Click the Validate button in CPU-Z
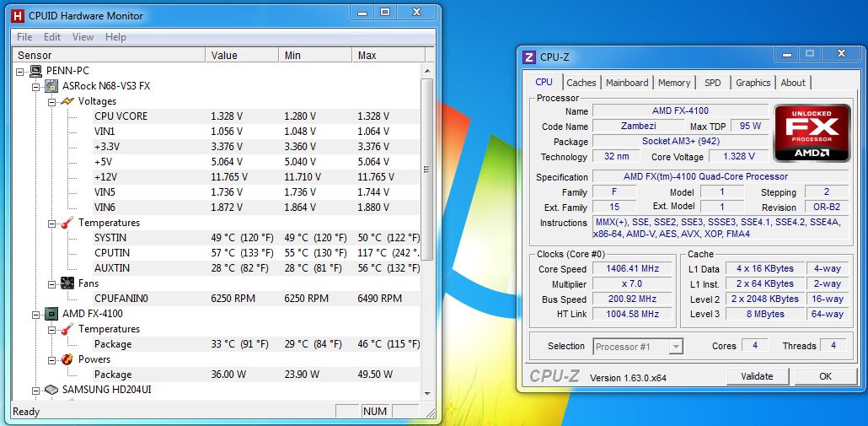This screenshot has height=426, width=868. click(x=757, y=376)
